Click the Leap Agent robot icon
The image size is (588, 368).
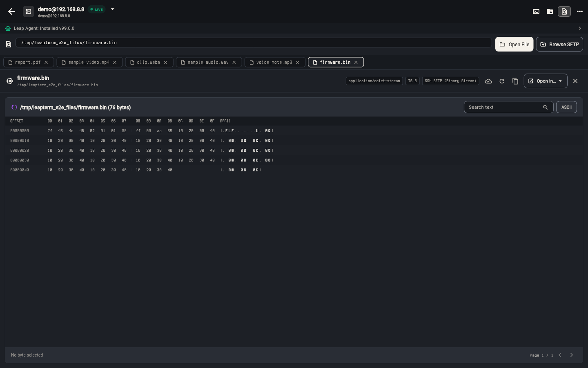click(x=8, y=28)
